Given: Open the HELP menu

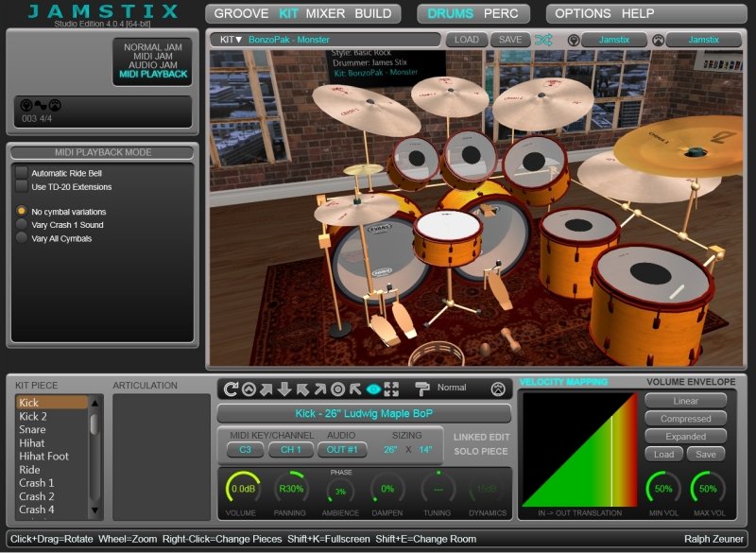Looking at the screenshot, I should point(637,13).
